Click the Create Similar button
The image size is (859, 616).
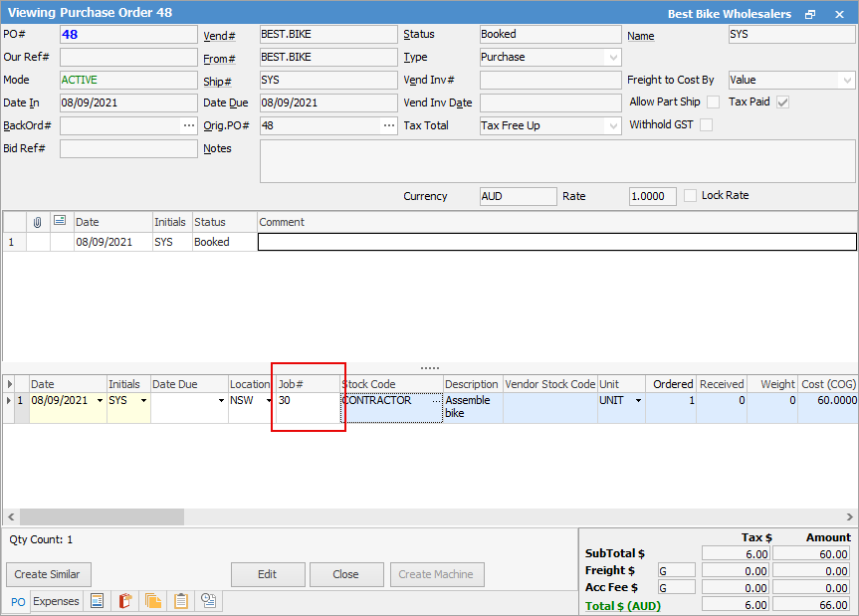coord(48,574)
